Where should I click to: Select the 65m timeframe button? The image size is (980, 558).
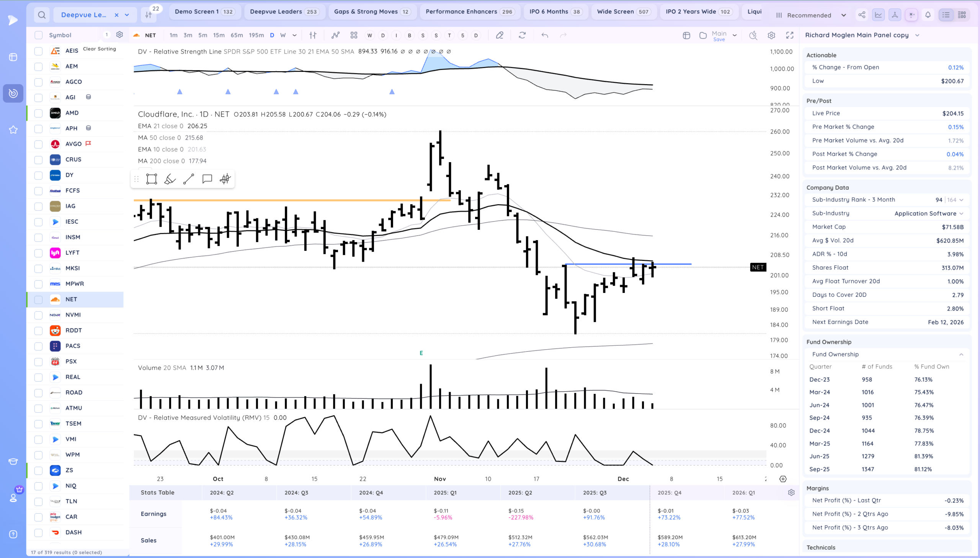237,35
